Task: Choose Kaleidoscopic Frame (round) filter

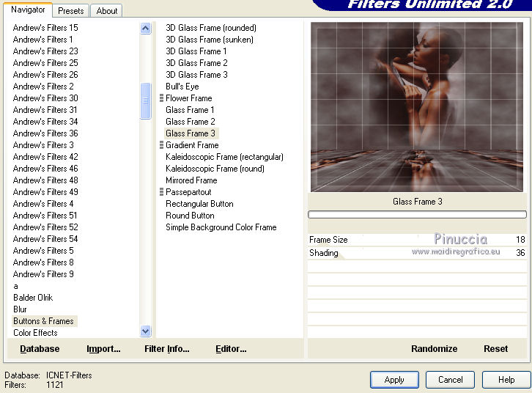Action: [x=215, y=169]
